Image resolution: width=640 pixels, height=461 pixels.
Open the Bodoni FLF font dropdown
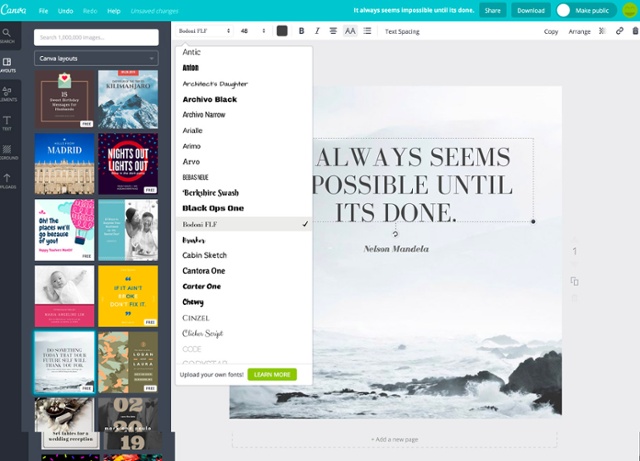point(204,31)
